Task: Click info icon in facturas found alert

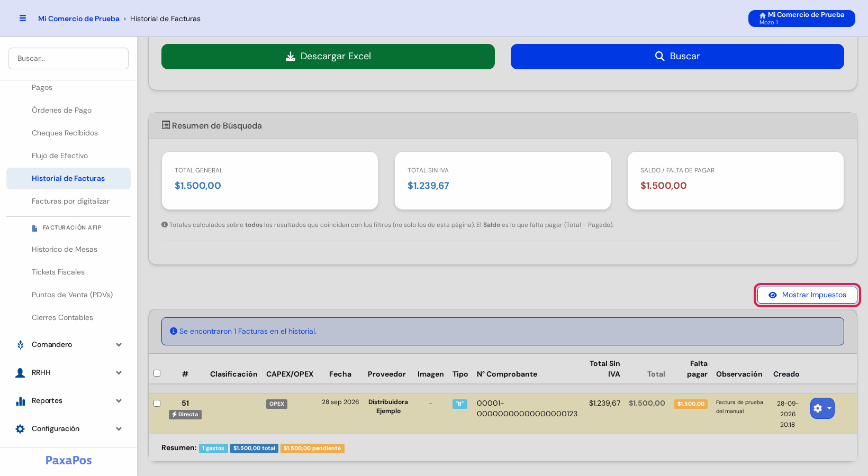Action: click(173, 331)
